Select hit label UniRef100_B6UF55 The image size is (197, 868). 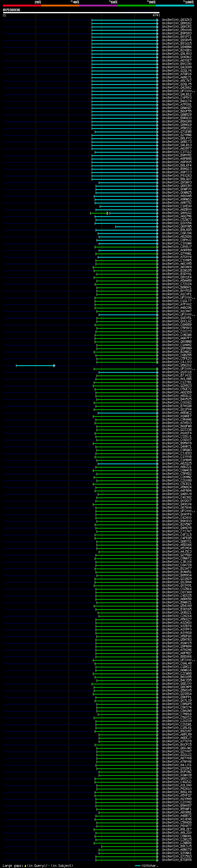coord(177,111)
